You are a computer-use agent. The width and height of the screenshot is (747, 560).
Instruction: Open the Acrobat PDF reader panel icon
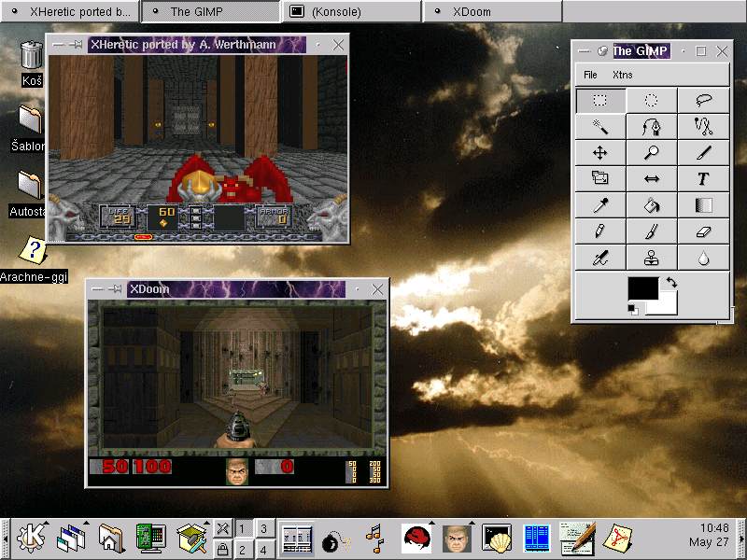(617, 539)
